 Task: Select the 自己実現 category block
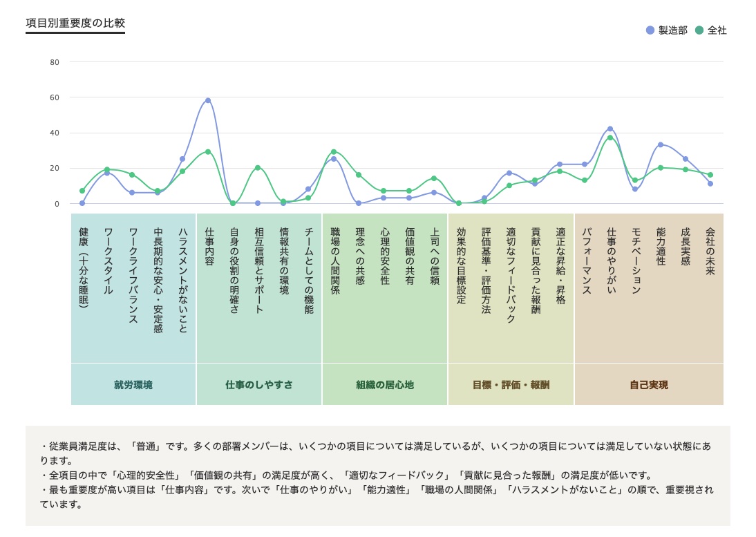pos(649,385)
